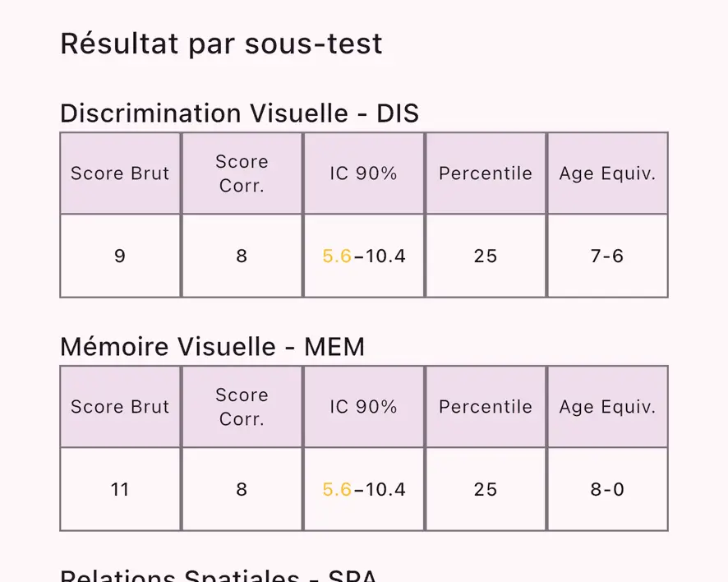Click the MEM table 'Score Brut' header
Image resolution: width=728 pixels, height=582 pixels.
coord(120,407)
